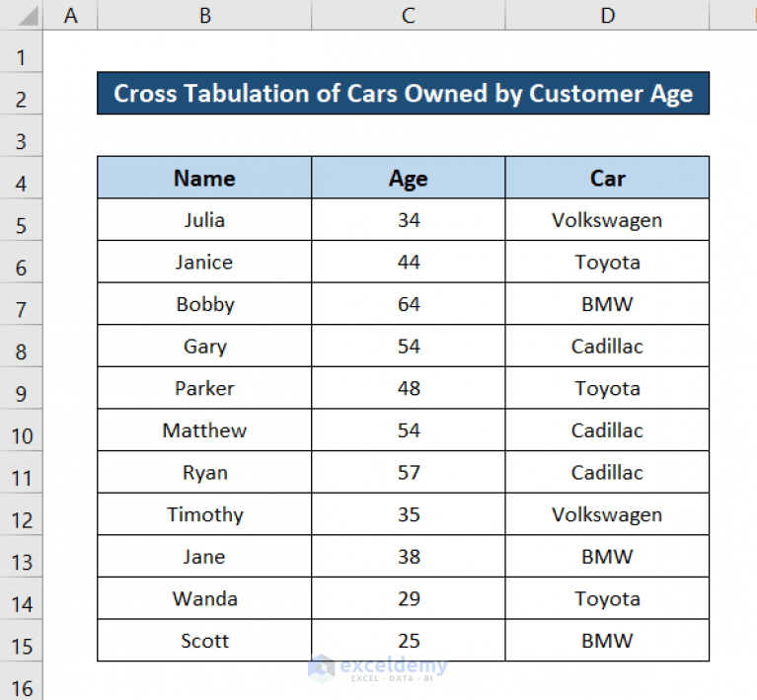Screen dimensions: 757x700
Task: Click Scott's car BMW
Action: click(x=607, y=641)
